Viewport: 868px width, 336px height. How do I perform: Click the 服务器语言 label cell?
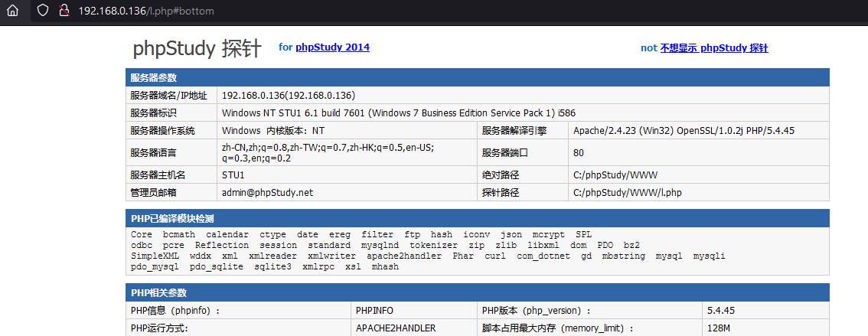point(171,152)
